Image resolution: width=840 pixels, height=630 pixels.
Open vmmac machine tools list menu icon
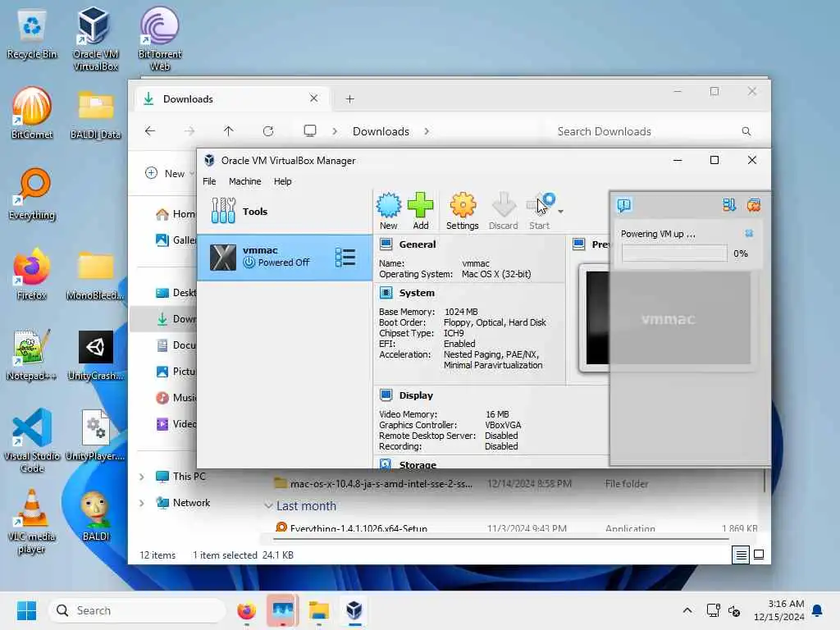pos(345,257)
